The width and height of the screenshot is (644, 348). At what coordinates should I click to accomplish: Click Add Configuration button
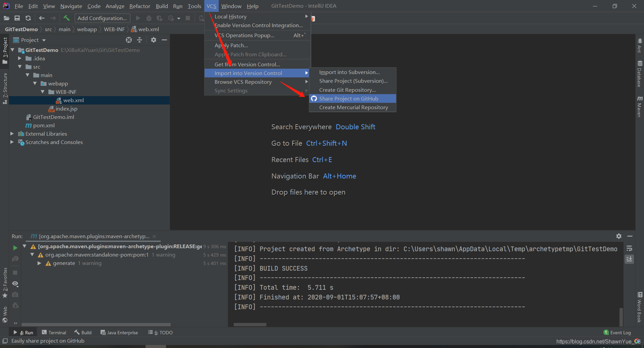102,18
